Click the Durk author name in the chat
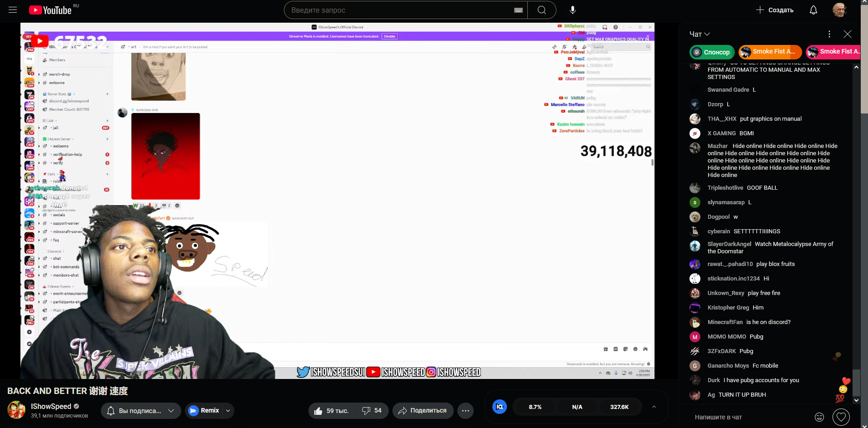The width and height of the screenshot is (868, 428). [x=714, y=380]
